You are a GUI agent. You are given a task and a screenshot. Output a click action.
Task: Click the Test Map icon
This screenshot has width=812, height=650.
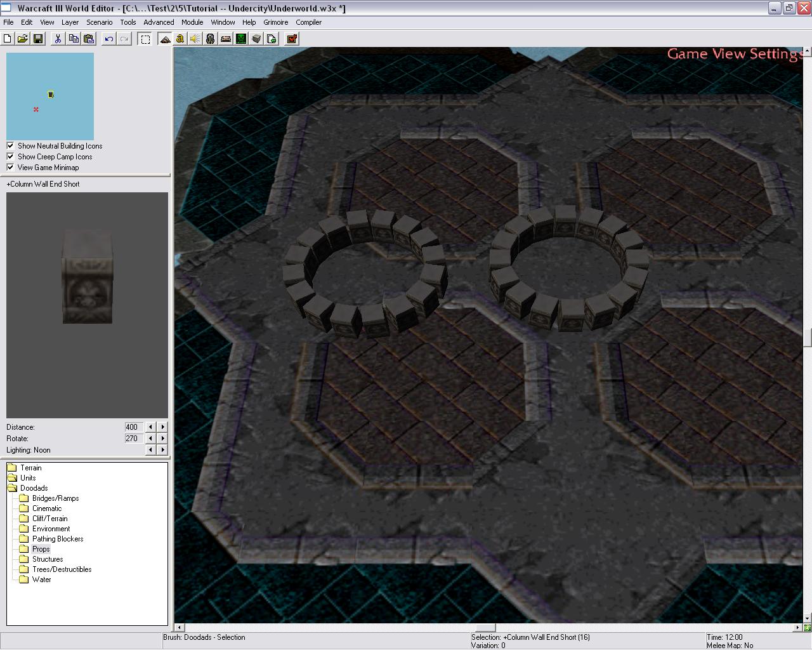pos(292,39)
